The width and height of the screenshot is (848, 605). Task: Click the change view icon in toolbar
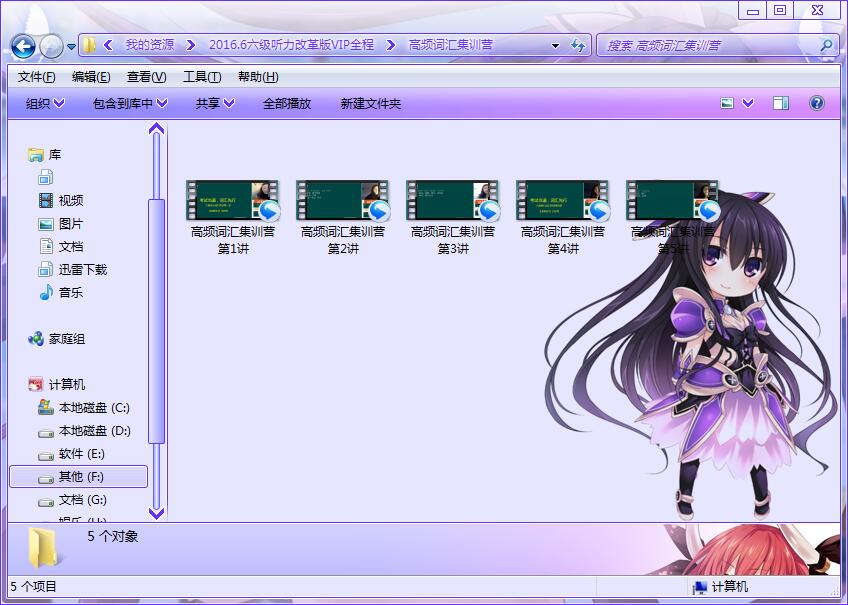727,103
